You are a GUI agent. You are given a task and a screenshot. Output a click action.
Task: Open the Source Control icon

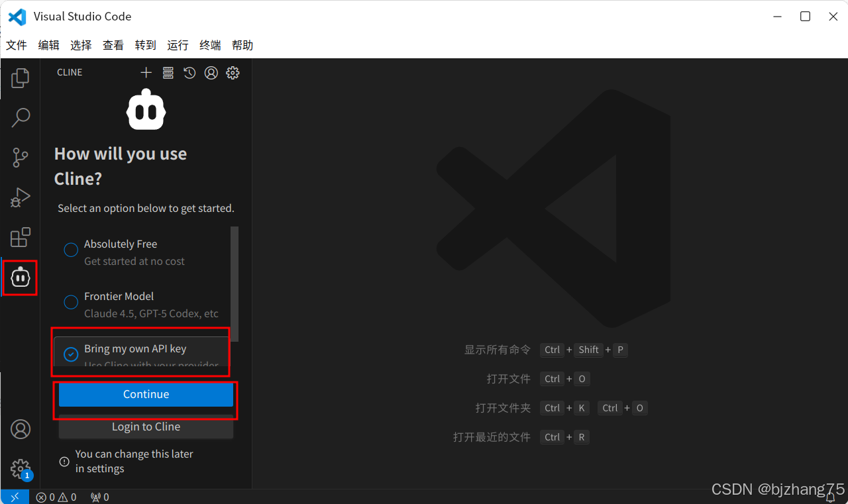coord(20,157)
